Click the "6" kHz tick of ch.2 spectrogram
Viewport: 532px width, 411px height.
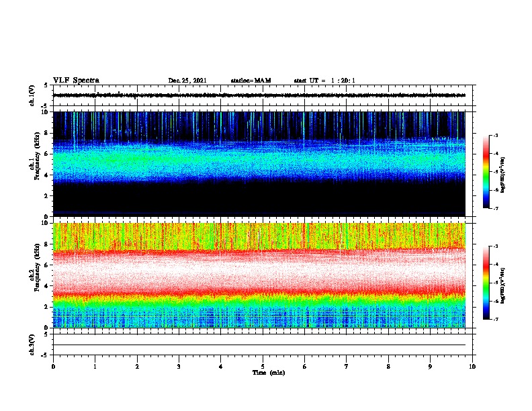pyautogui.click(x=47, y=265)
